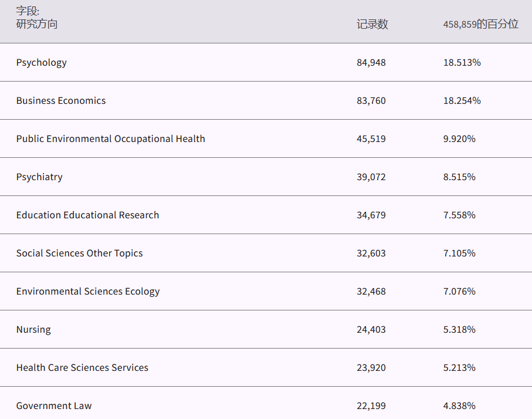Select the Government Law entry

(x=54, y=406)
